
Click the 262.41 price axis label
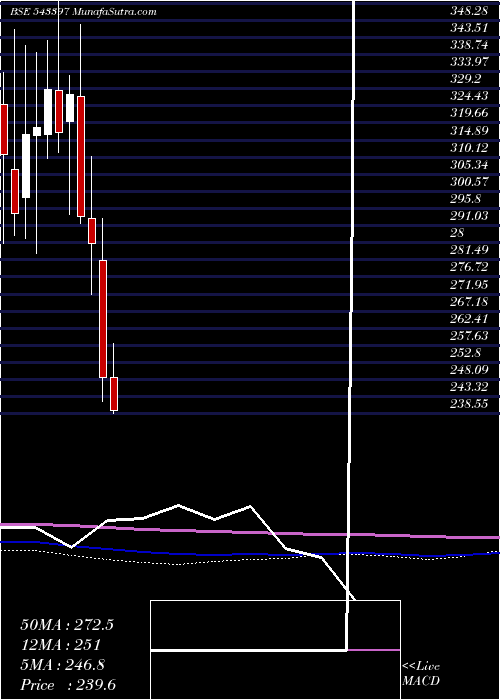(471, 318)
